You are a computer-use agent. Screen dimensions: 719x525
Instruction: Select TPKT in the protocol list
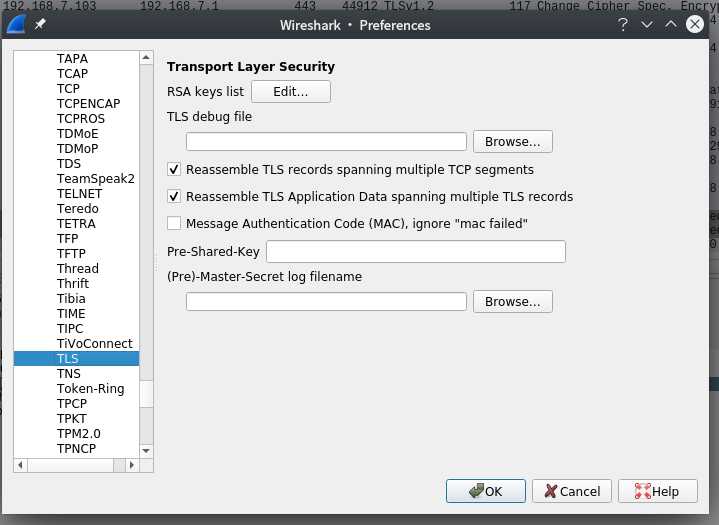point(71,419)
